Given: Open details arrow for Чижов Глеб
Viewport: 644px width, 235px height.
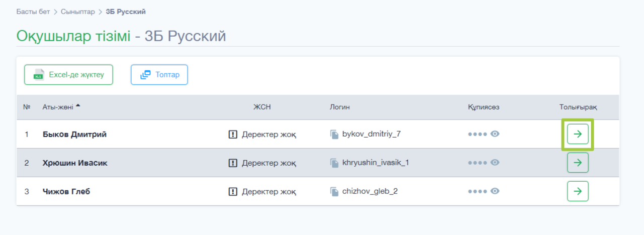Looking at the screenshot, I should [578, 191].
